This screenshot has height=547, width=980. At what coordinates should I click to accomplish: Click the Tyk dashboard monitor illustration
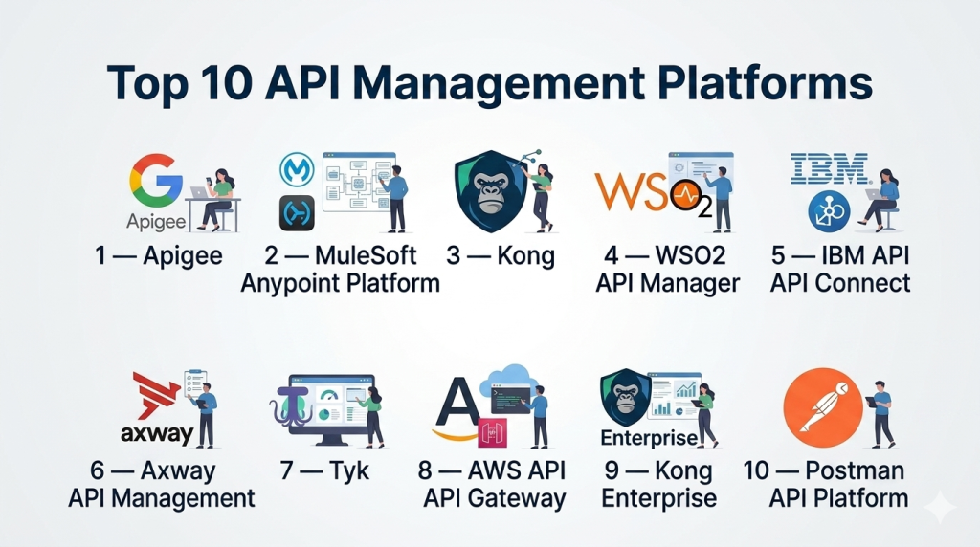pos(331,408)
